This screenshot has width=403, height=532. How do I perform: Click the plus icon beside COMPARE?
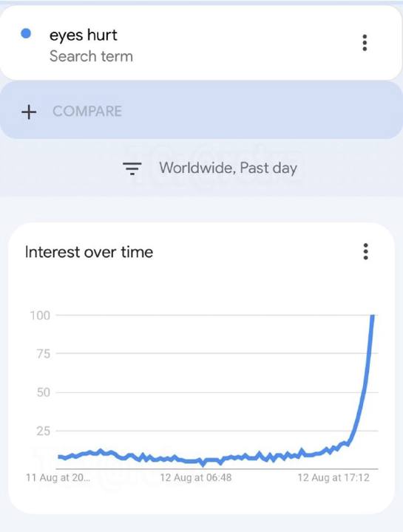[x=29, y=112]
